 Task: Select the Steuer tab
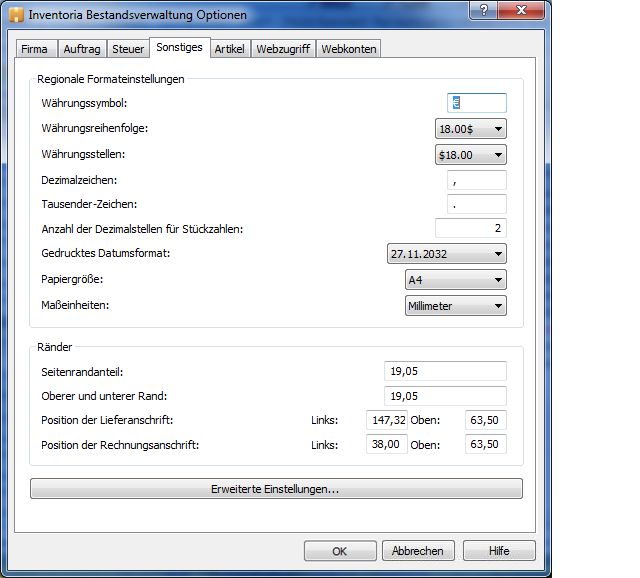pyautogui.click(x=128, y=49)
